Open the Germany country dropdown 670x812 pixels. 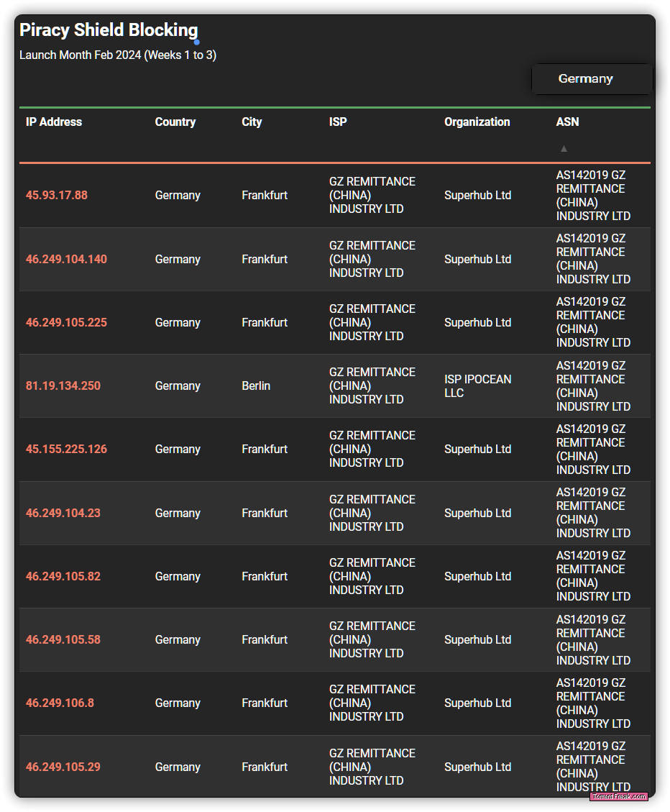(x=592, y=79)
